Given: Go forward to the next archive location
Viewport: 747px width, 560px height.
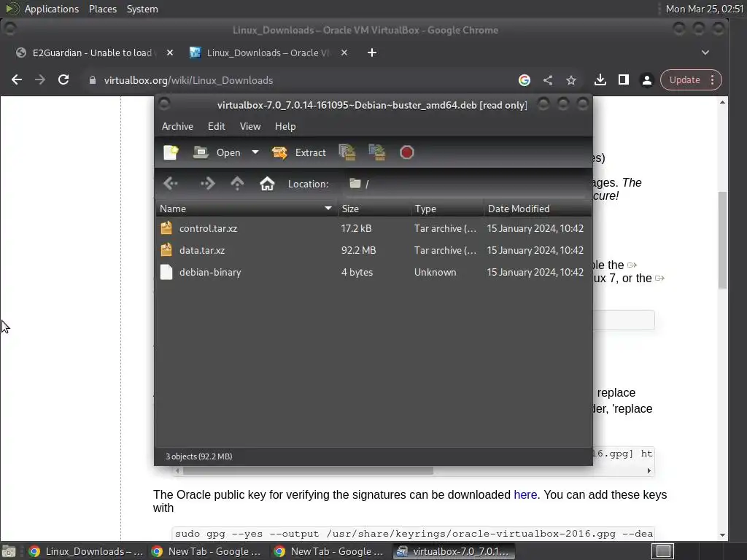Looking at the screenshot, I should click(207, 184).
